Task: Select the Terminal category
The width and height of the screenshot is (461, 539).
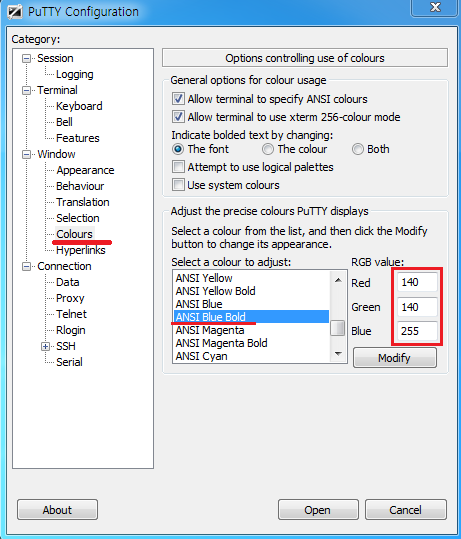Action: click(57, 90)
